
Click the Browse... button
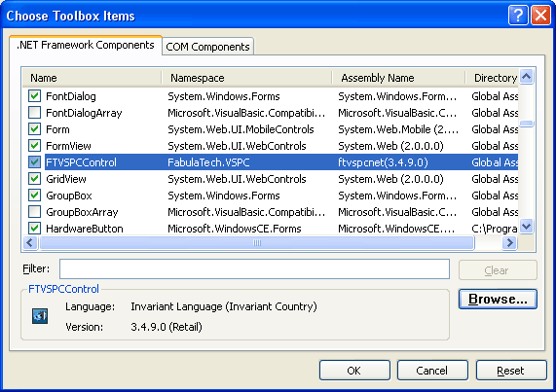[498, 300]
